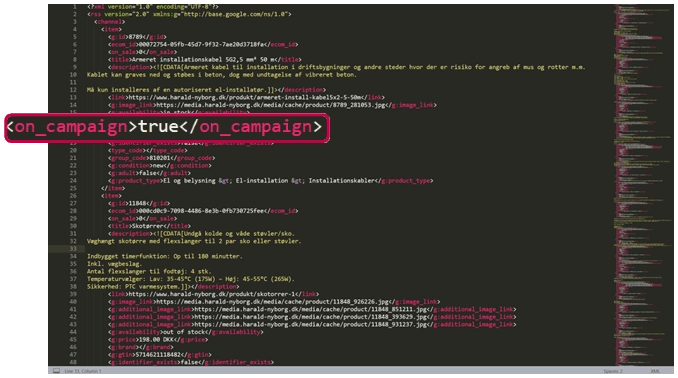Click the line 'Kablet kan graves ned og støbes'
The image size is (678, 378).
coord(221,75)
